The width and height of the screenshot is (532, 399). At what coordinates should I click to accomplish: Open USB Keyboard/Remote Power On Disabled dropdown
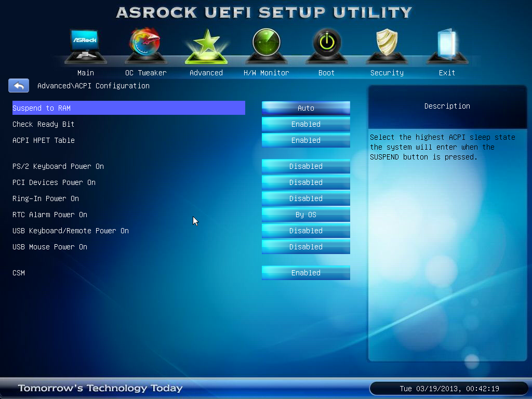tap(305, 231)
